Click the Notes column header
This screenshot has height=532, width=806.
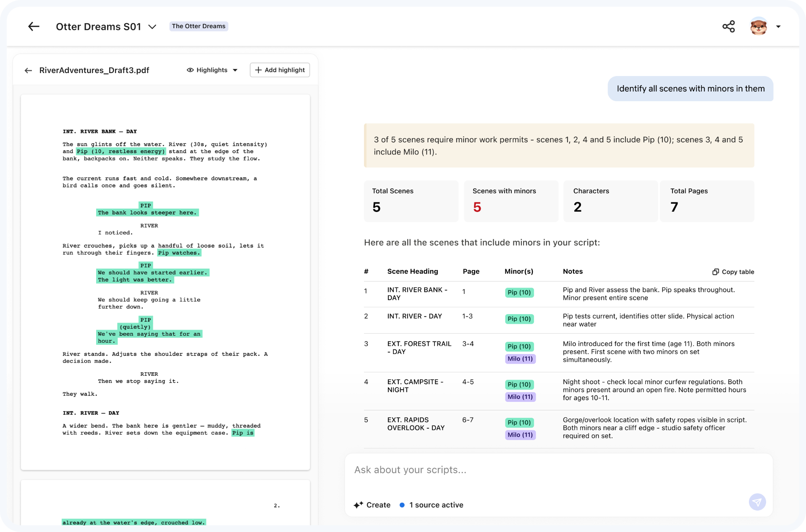point(573,271)
